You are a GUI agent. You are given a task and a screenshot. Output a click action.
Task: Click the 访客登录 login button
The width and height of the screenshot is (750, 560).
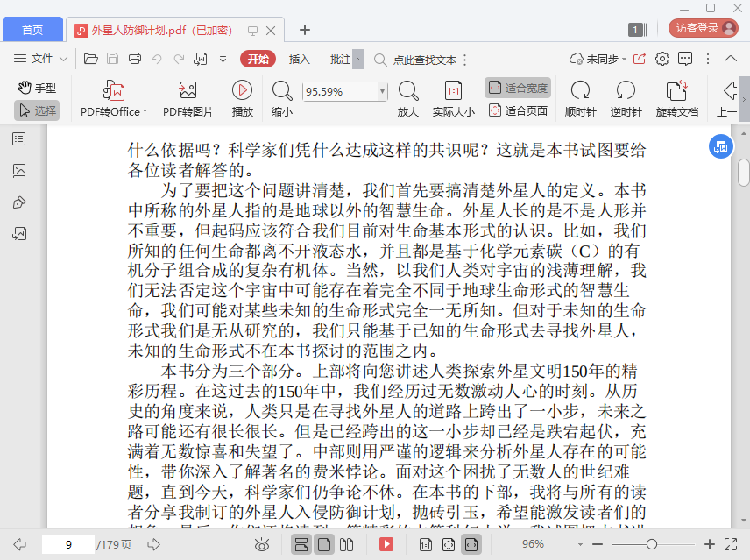coord(703,28)
